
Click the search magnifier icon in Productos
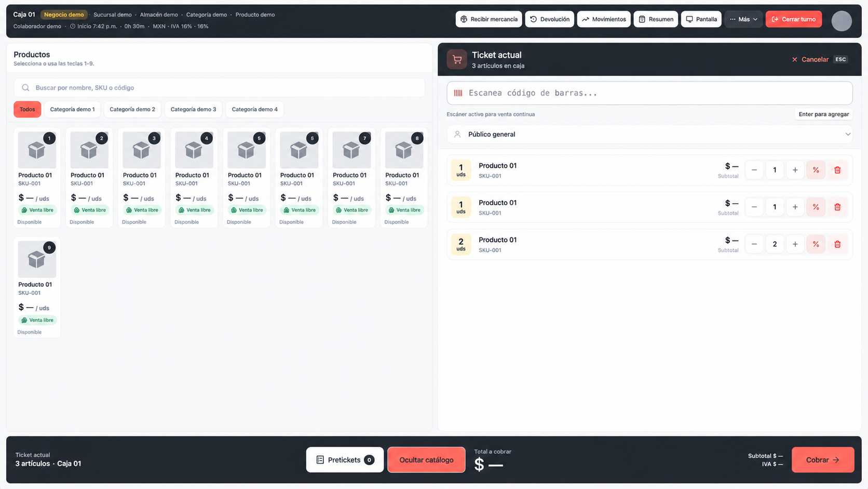click(25, 88)
